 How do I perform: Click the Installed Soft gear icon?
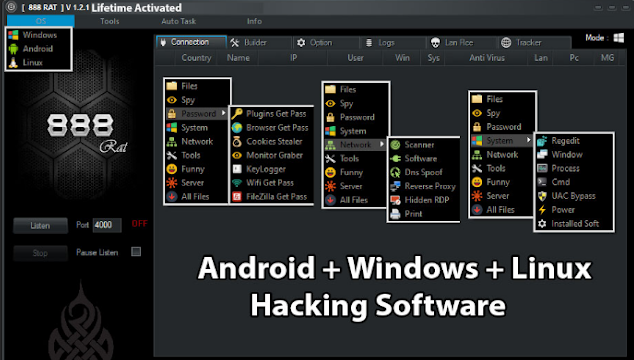click(542, 223)
